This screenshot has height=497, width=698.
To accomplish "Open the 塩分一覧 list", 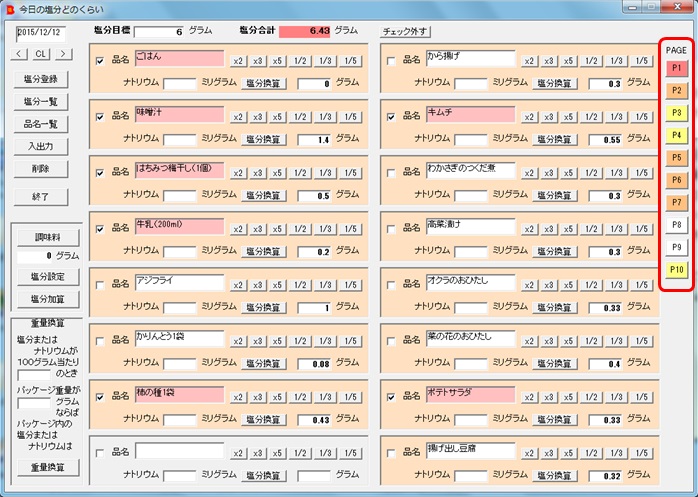I will pyautogui.click(x=41, y=102).
